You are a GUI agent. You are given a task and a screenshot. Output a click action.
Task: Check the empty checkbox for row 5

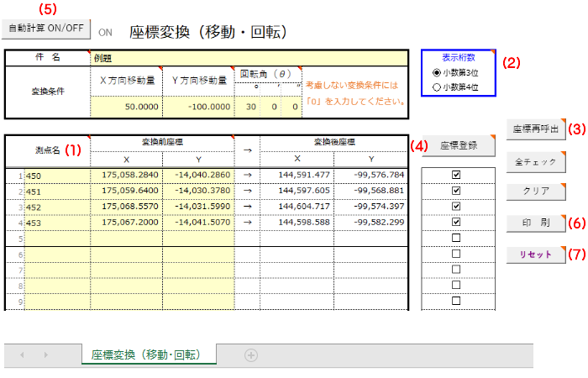click(x=456, y=238)
